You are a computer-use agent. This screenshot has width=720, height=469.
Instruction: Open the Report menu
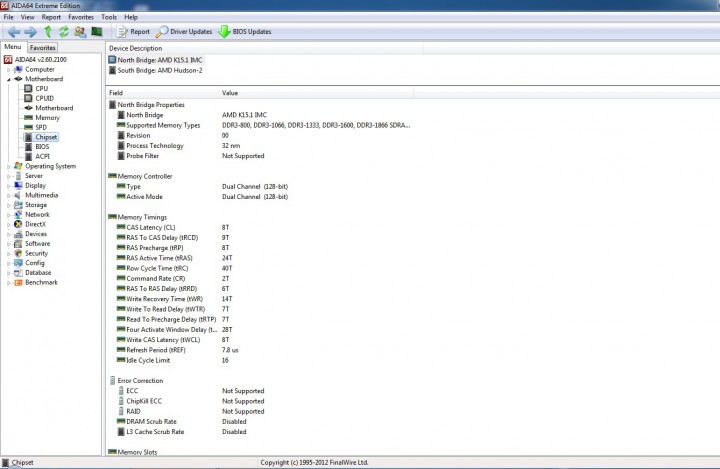[x=51, y=17]
